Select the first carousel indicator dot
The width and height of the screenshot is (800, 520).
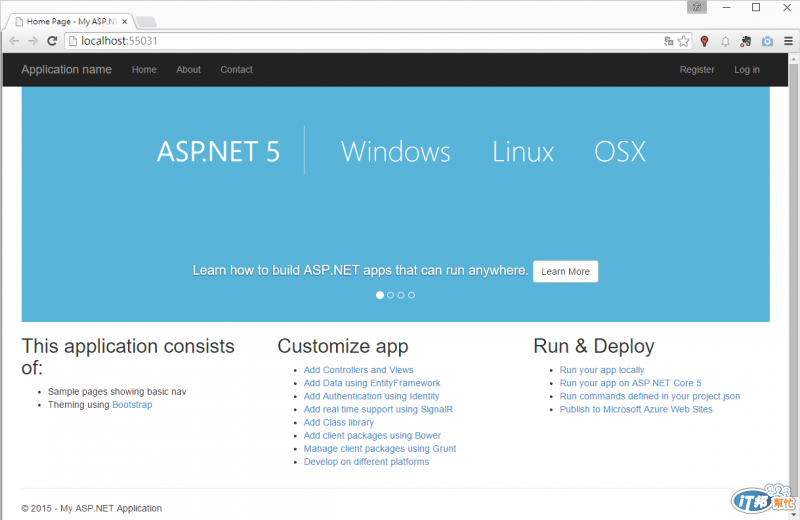point(380,295)
